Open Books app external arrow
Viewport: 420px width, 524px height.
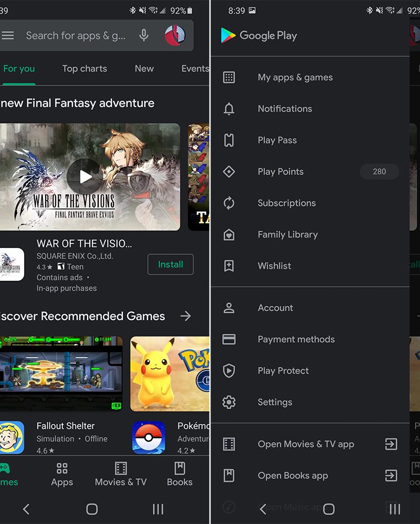391,476
